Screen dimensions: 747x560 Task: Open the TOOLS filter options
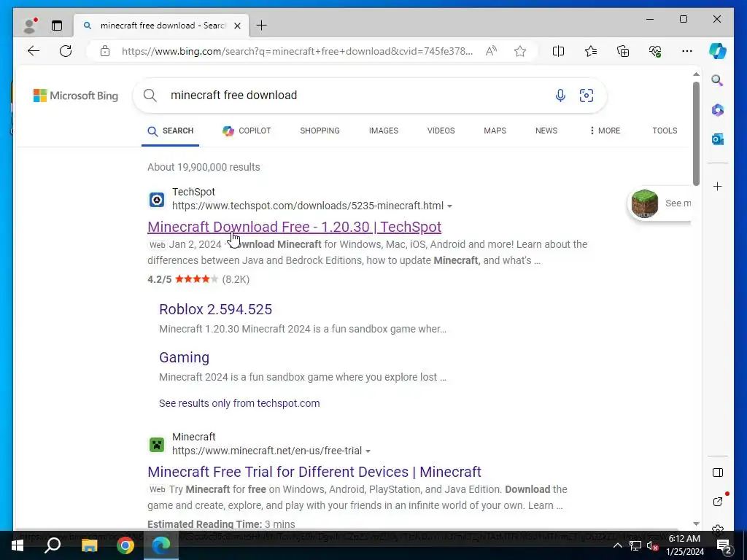[665, 131]
